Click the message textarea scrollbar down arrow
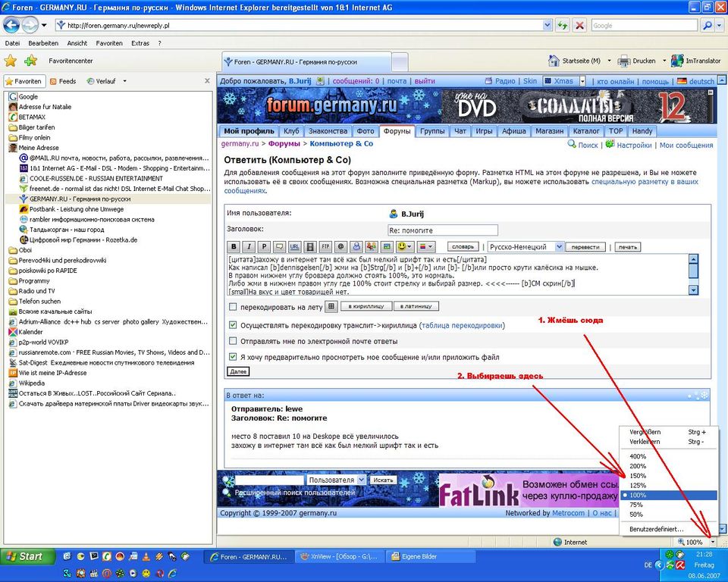 [x=693, y=290]
